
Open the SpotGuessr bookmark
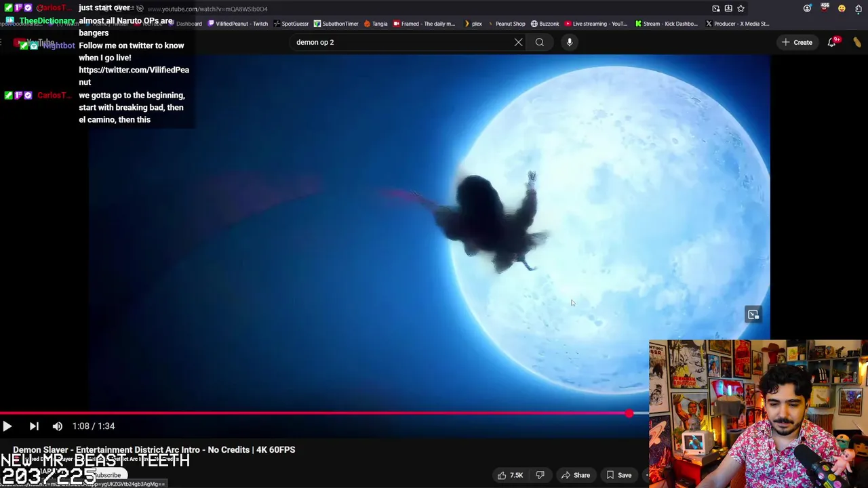click(x=291, y=24)
